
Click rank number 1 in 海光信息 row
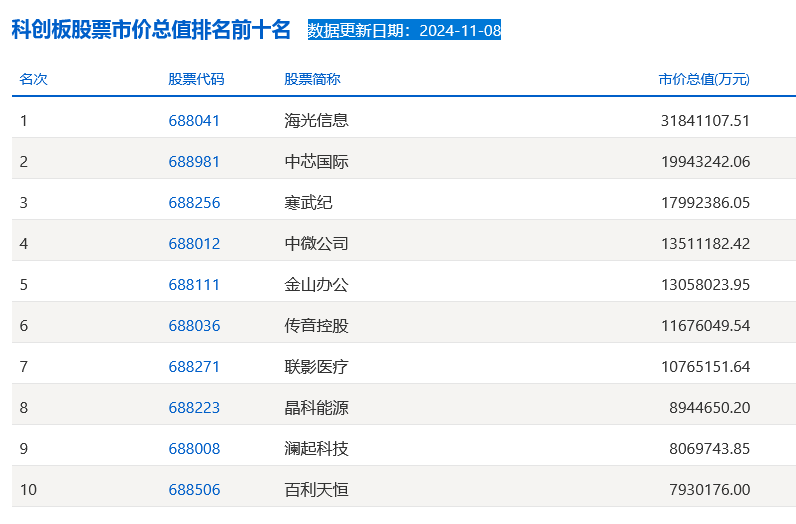(23, 121)
